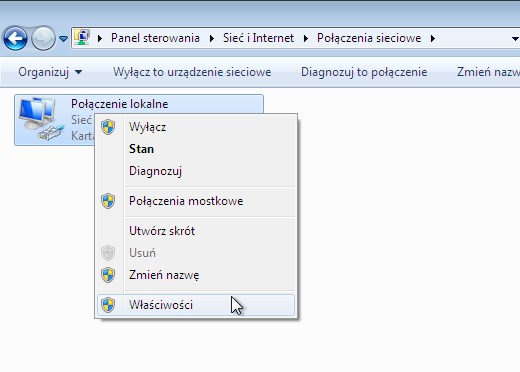The image size is (520, 372).
Task: Open address bar history dropdown arrow
Action: (x=515, y=39)
